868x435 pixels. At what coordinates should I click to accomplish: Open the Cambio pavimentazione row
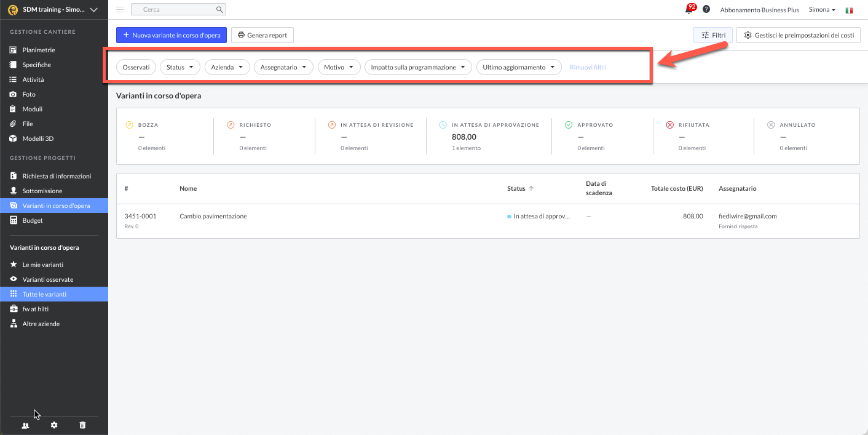coord(213,216)
